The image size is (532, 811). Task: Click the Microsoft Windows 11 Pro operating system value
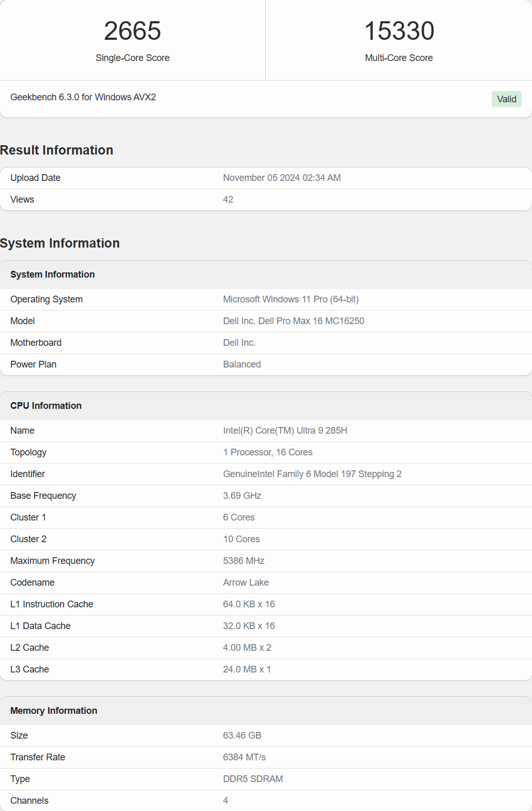pyautogui.click(x=291, y=299)
